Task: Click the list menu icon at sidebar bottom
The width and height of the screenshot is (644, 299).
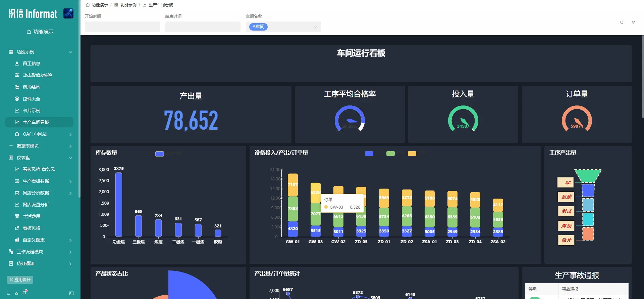Action: pos(9,293)
